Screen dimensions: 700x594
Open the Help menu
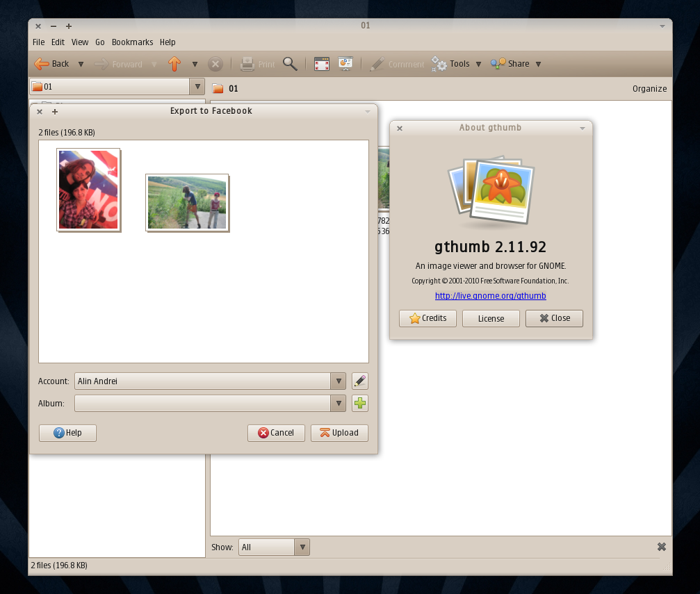(x=168, y=42)
